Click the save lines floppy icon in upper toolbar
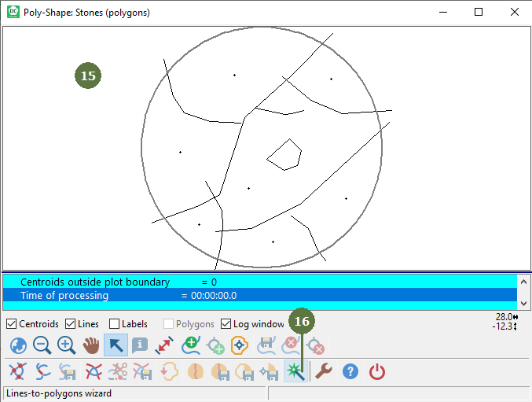 [266, 345]
